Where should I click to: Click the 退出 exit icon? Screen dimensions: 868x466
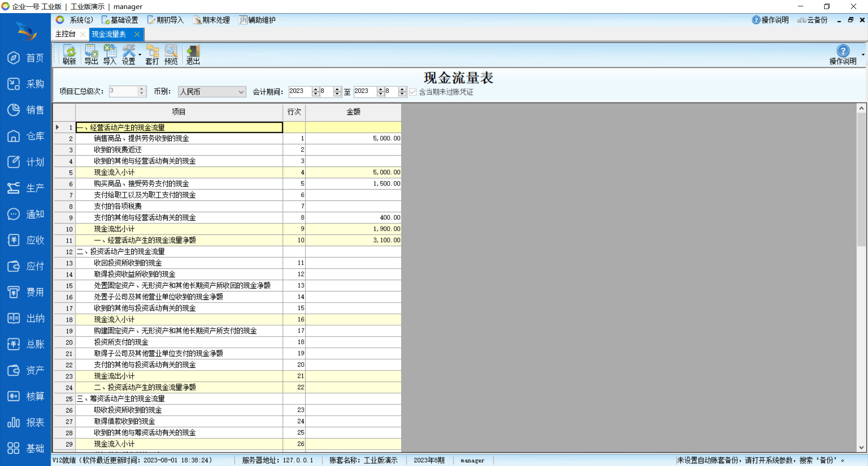point(193,55)
